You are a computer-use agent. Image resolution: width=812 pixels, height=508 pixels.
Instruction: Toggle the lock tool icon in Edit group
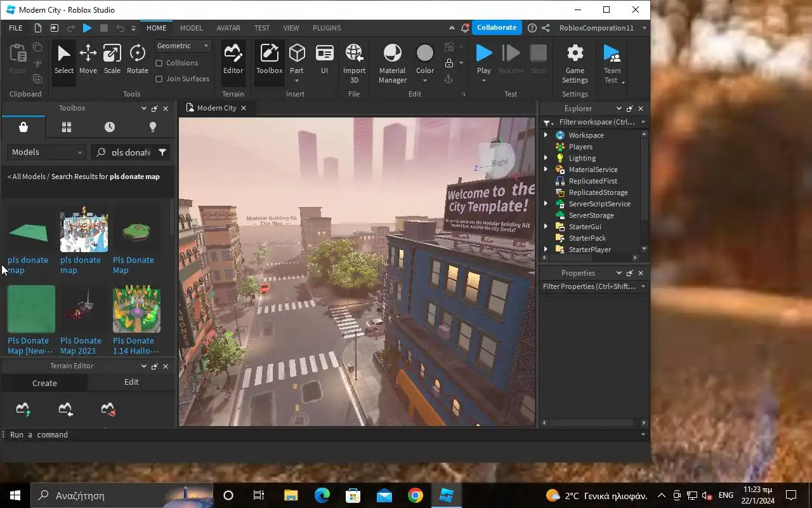point(449,63)
